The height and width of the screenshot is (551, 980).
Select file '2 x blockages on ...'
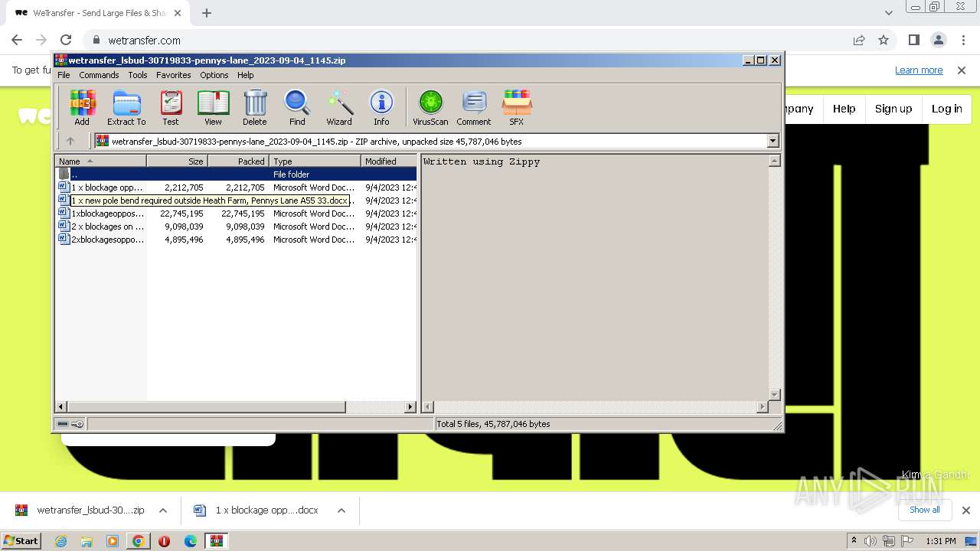[237, 227]
